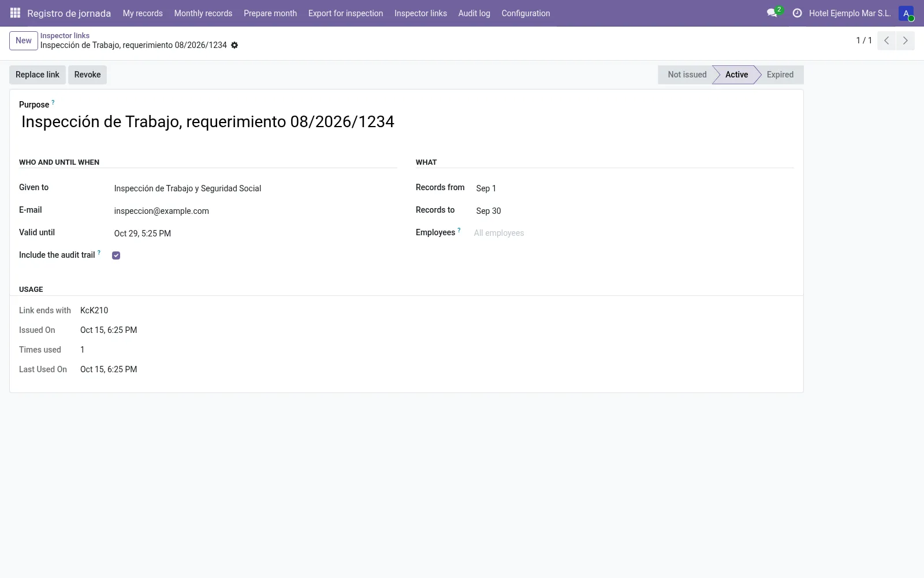This screenshot has height=578, width=924.
Task: Toggle the Include the audit trail checkbox
Action: [x=116, y=255]
